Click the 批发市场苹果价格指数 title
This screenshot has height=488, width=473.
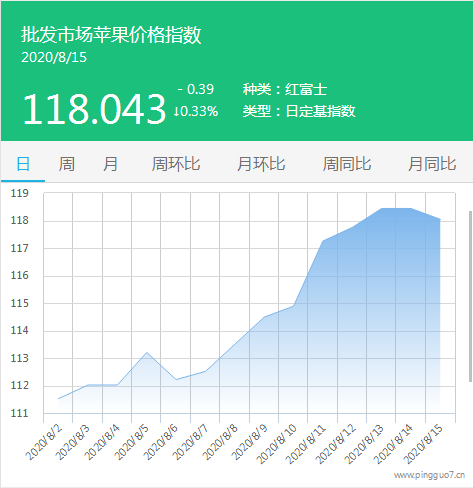(111, 35)
